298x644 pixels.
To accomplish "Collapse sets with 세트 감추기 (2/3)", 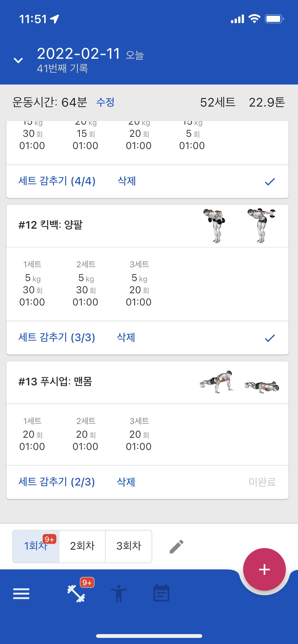I will coord(57,482).
